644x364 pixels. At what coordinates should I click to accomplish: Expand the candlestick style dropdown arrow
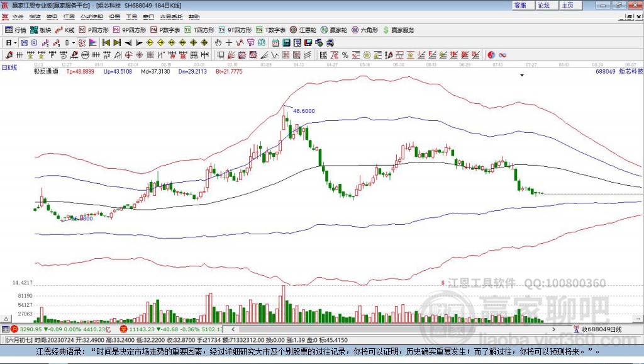pyautogui.click(x=74, y=43)
